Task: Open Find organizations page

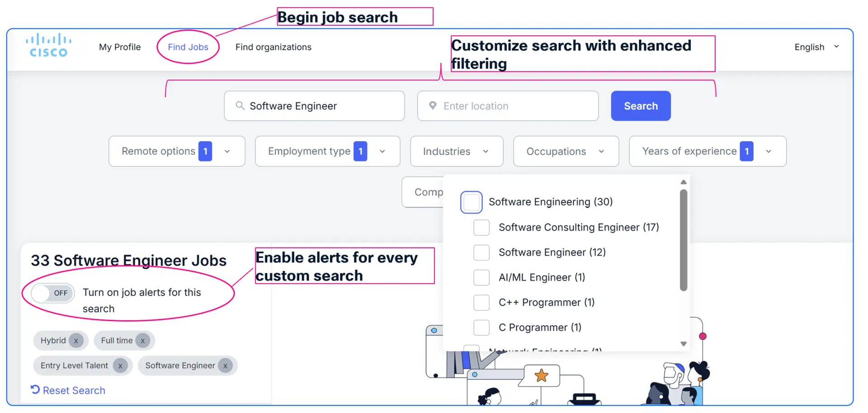Action: coord(274,47)
